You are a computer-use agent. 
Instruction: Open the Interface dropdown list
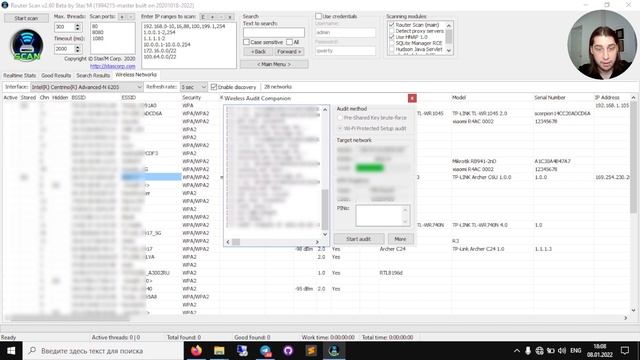[x=139, y=87]
